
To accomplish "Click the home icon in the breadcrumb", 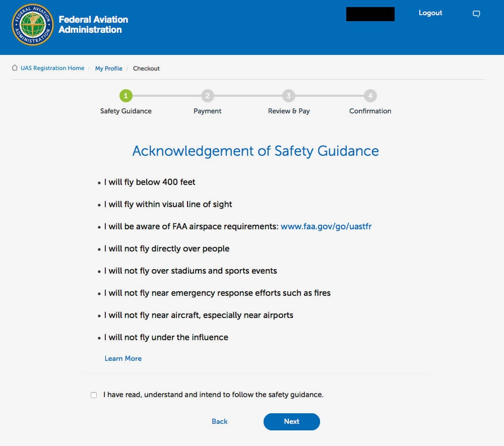I will click(x=15, y=68).
